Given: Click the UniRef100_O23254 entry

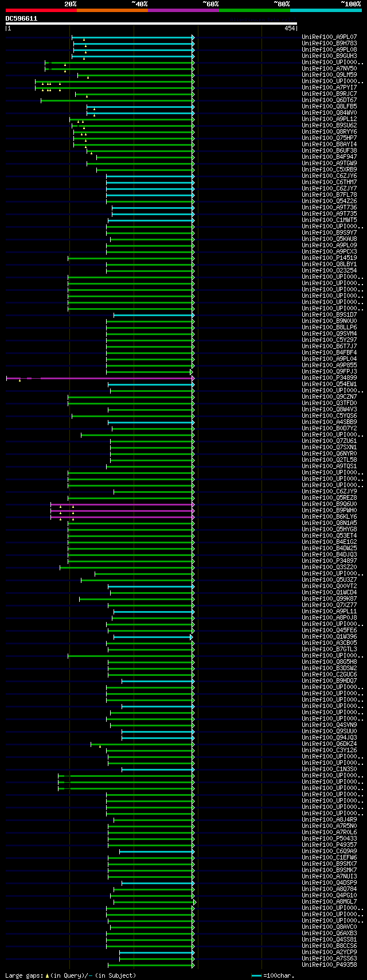Looking at the screenshot, I should (329, 271).
